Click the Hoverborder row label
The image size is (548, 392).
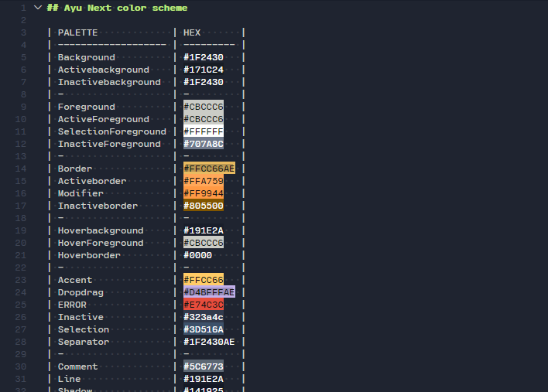coord(89,255)
